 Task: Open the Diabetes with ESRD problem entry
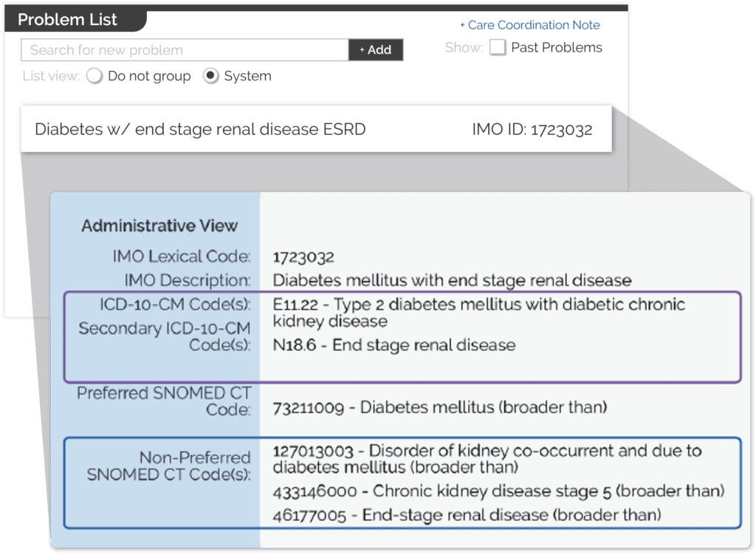200,128
